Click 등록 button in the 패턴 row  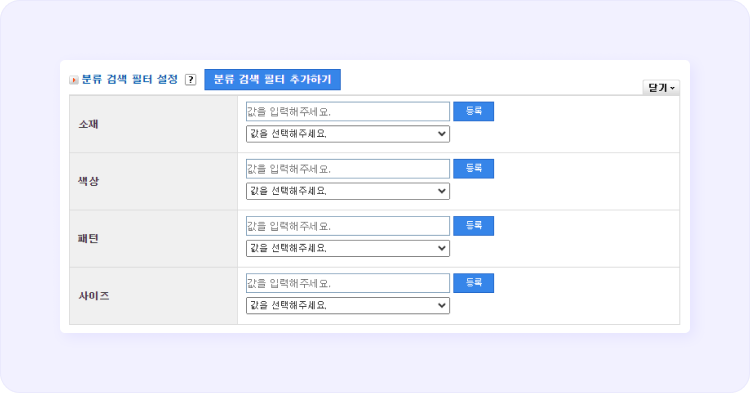pos(474,226)
